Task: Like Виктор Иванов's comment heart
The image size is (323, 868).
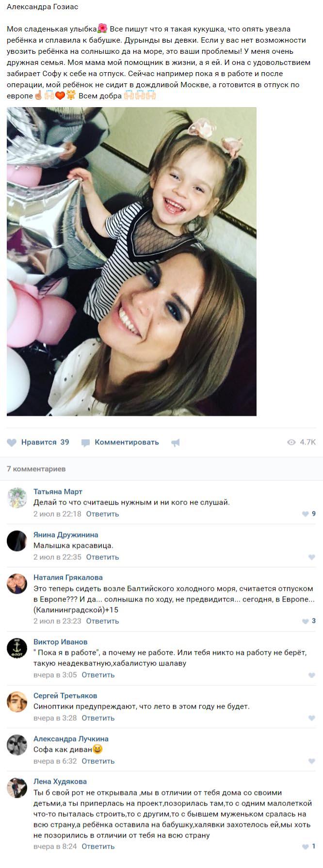Action: coord(312,675)
